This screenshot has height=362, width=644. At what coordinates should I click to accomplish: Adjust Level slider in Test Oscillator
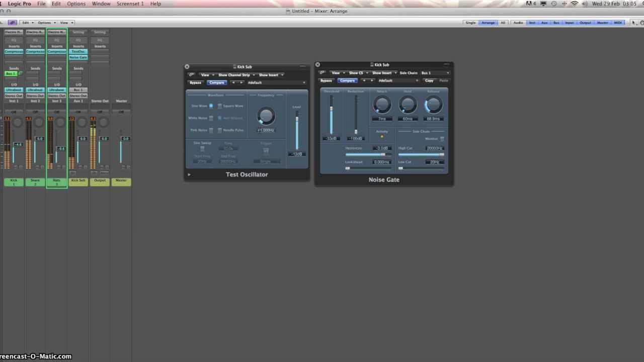pyautogui.click(x=297, y=130)
